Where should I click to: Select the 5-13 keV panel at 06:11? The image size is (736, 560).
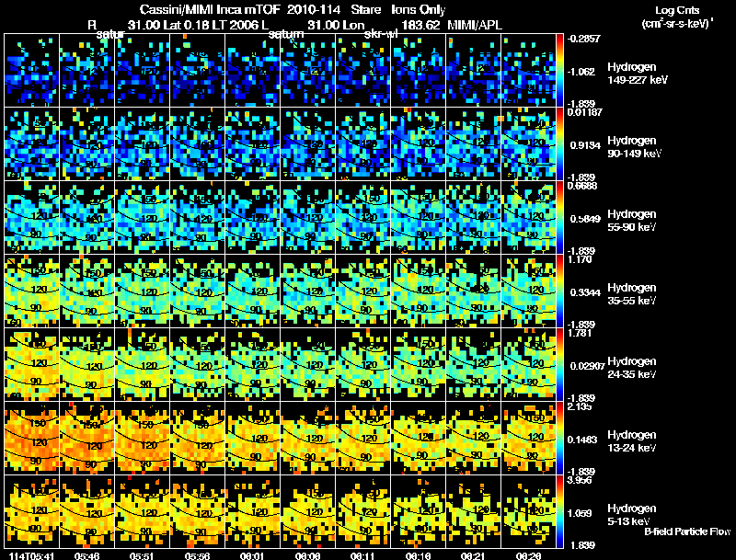(x=362, y=511)
